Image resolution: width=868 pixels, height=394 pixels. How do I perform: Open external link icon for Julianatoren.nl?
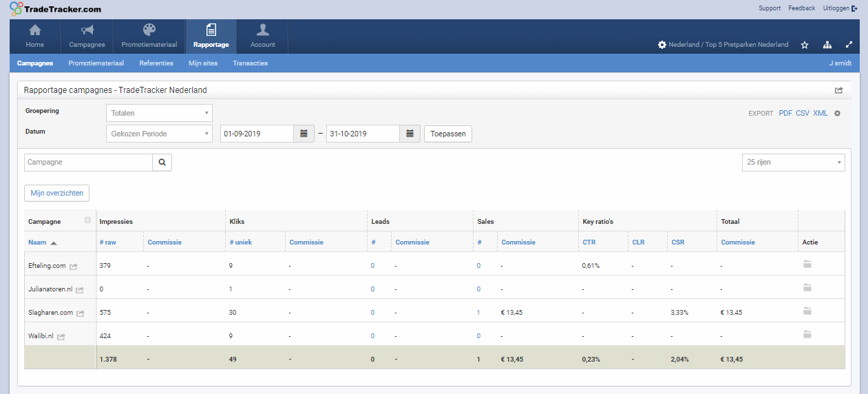point(80,289)
